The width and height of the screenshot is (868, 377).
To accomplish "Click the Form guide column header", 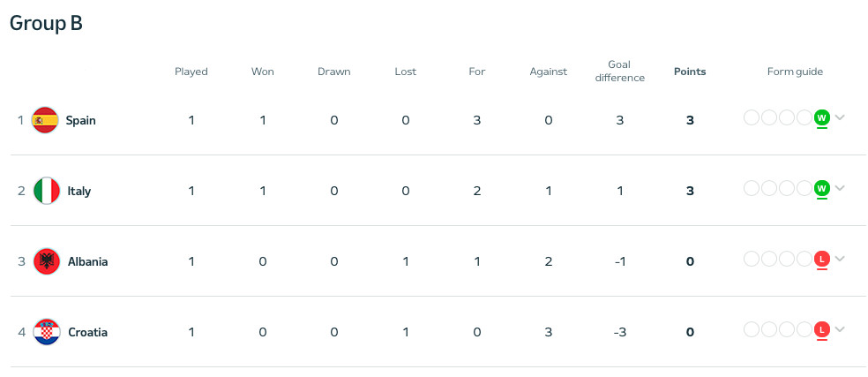I will [794, 72].
